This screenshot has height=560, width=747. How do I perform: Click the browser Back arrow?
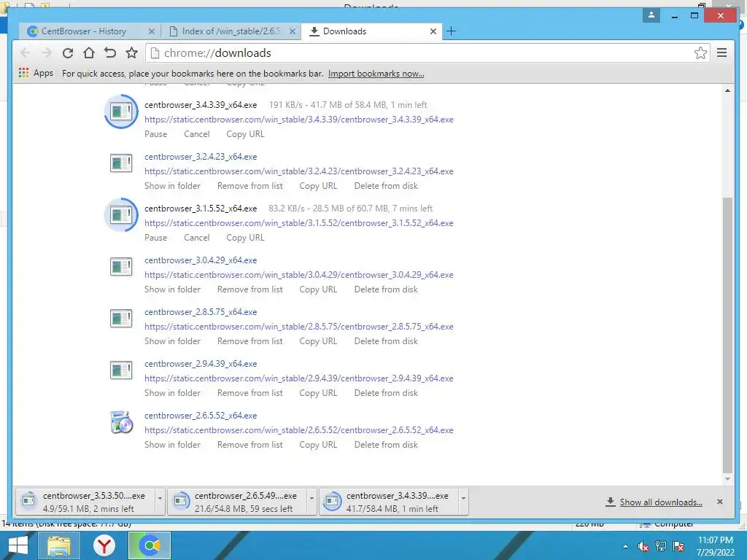26,52
